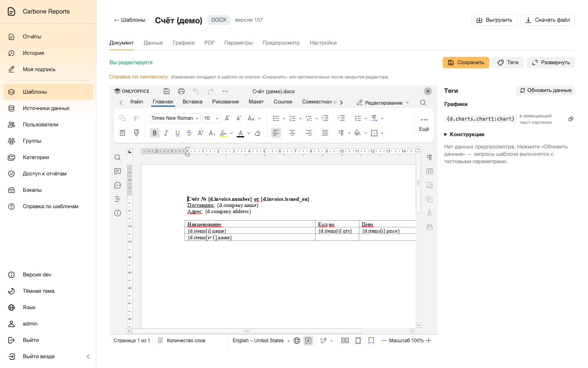Open the headings navigation panel
This screenshot has height=368, width=588.
point(118,199)
